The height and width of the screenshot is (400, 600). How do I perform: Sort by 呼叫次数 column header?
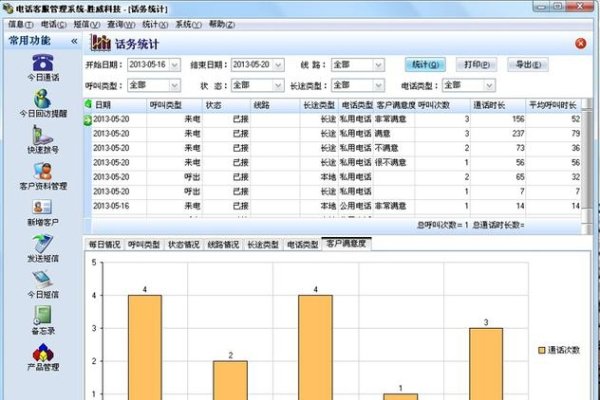[x=442, y=104]
